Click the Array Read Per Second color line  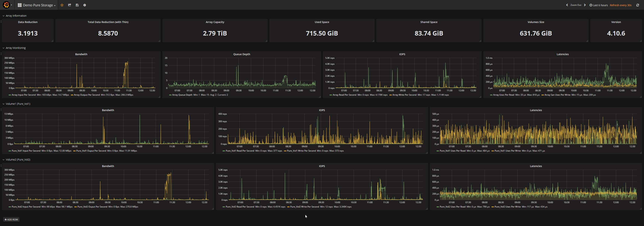[331, 95]
